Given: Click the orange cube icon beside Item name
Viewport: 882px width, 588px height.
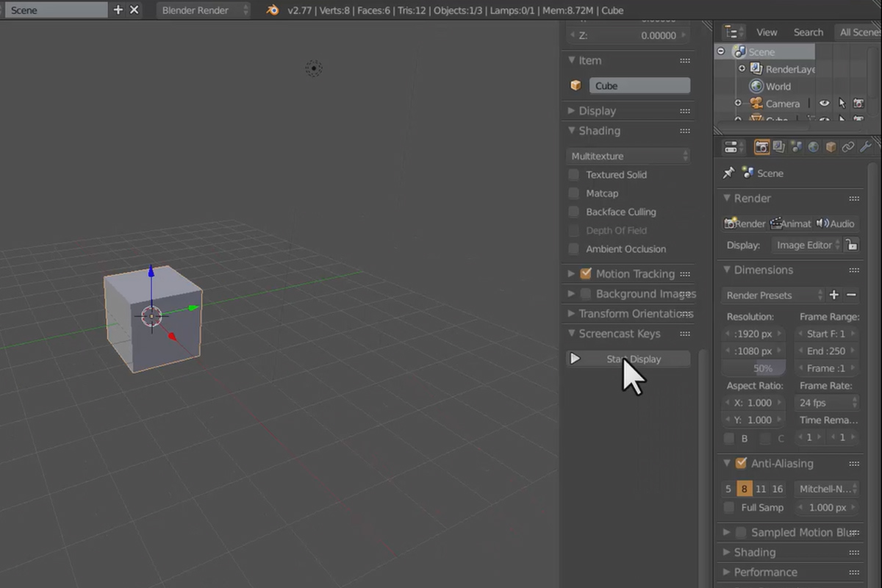Looking at the screenshot, I should click(576, 86).
